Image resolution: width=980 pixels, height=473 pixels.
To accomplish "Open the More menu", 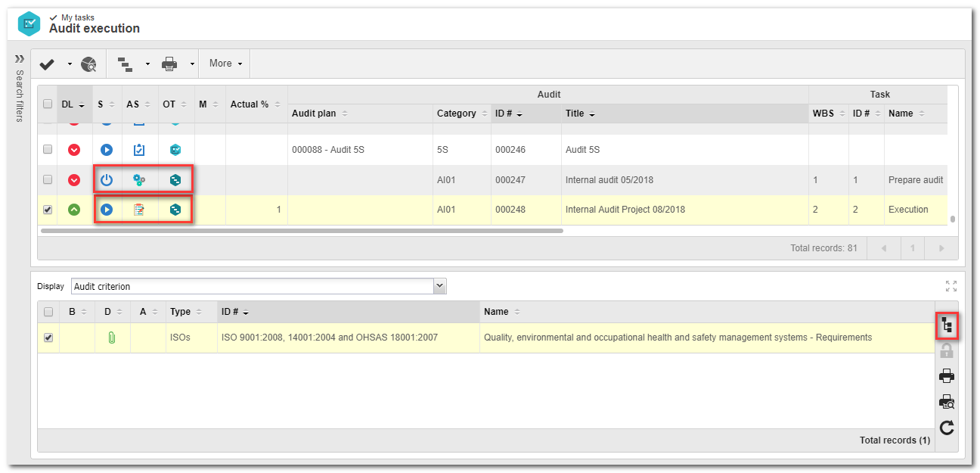I will click(x=225, y=64).
